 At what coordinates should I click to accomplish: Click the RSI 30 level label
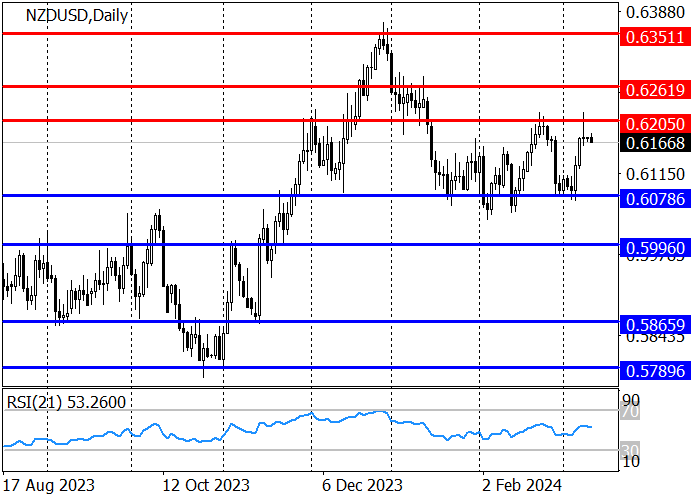click(630, 450)
